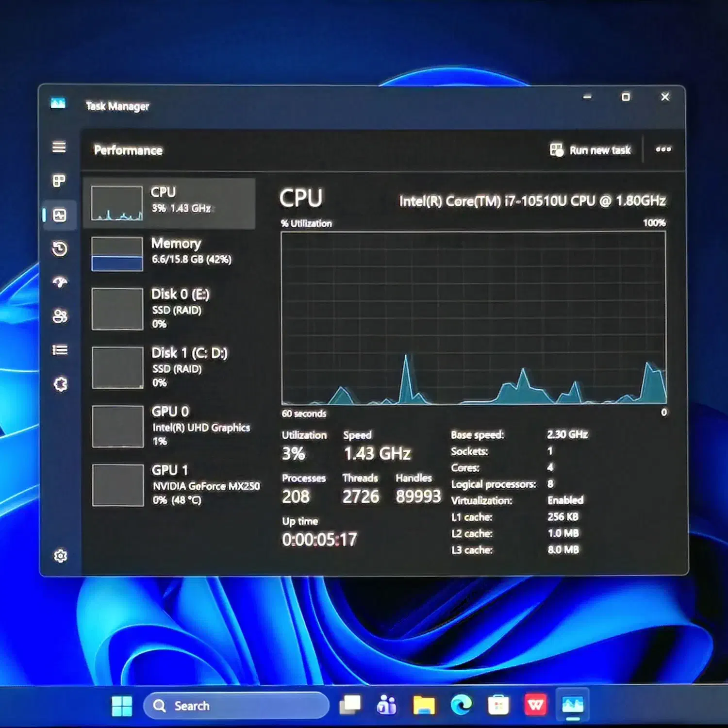This screenshot has width=728, height=728.
Task: Open Task Manager settings gear
Action: click(x=60, y=556)
